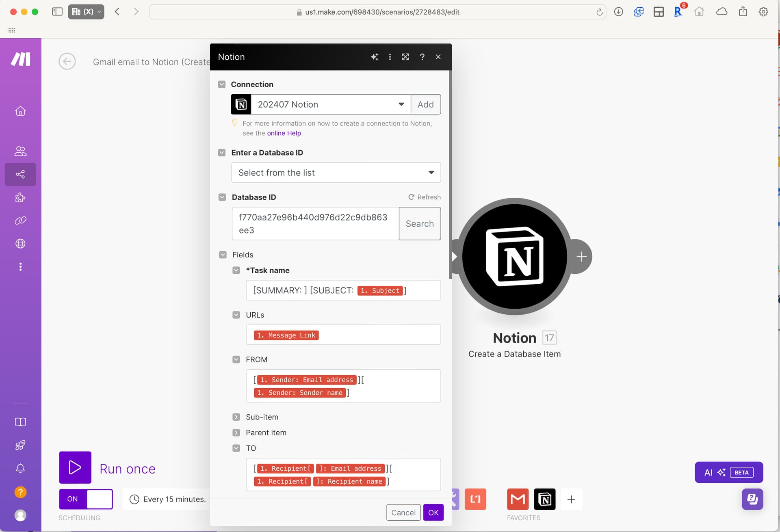Viewport: 780px width, 532px height.
Task: Expand the Notion dialog to full screen
Action: 405,57
